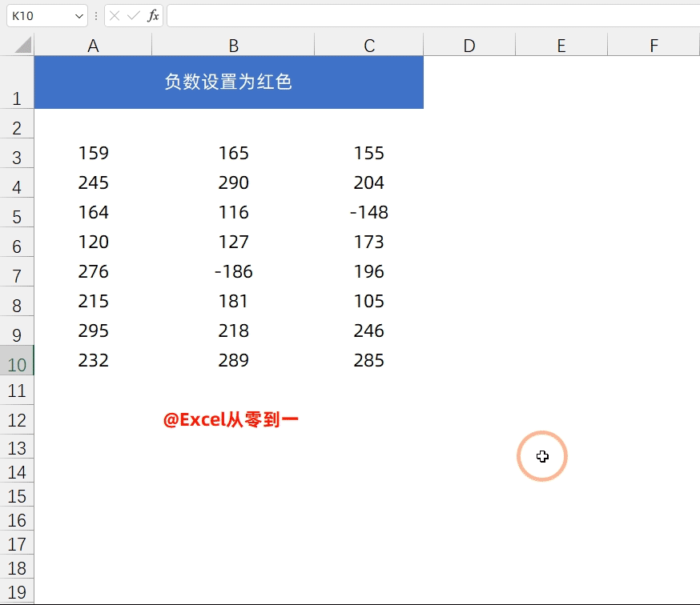Select cell containing 196
The image size is (700, 605).
[368, 271]
